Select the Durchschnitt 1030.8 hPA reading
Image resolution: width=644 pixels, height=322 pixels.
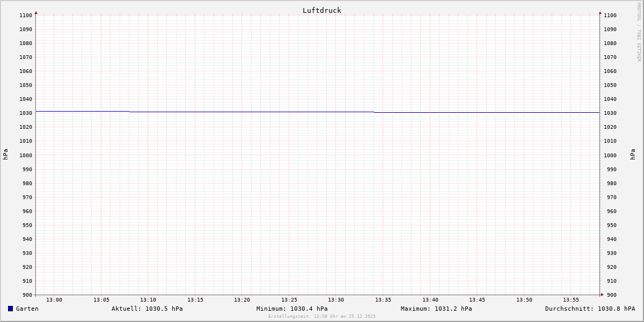(590, 309)
